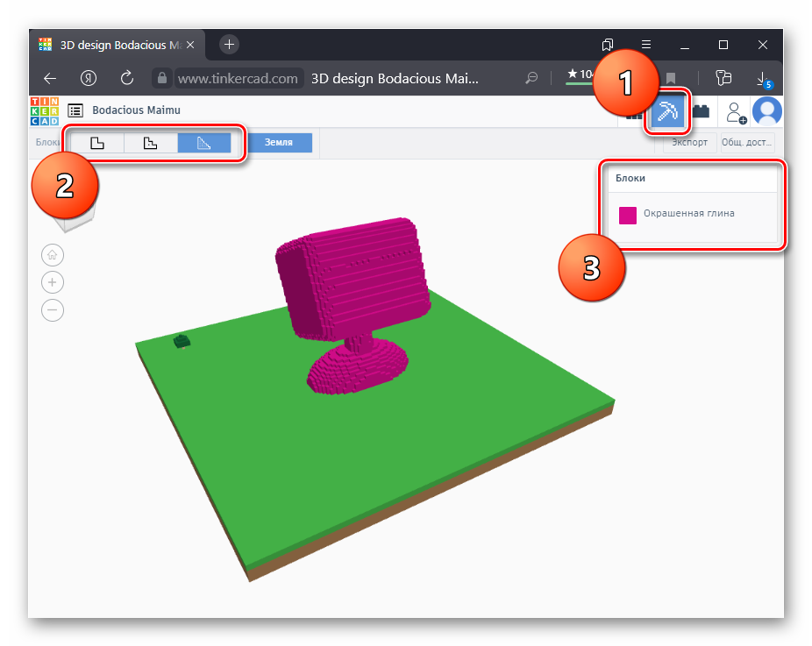Click the Tinkercad logo
The width and height of the screenshot is (812, 646).
pyautogui.click(x=45, y=110)
